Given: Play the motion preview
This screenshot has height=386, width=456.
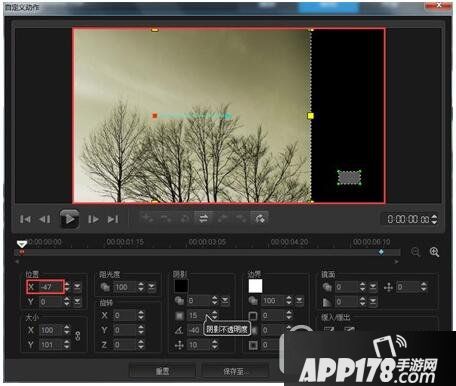Looking at the screenshot, I should pos(70,219).
